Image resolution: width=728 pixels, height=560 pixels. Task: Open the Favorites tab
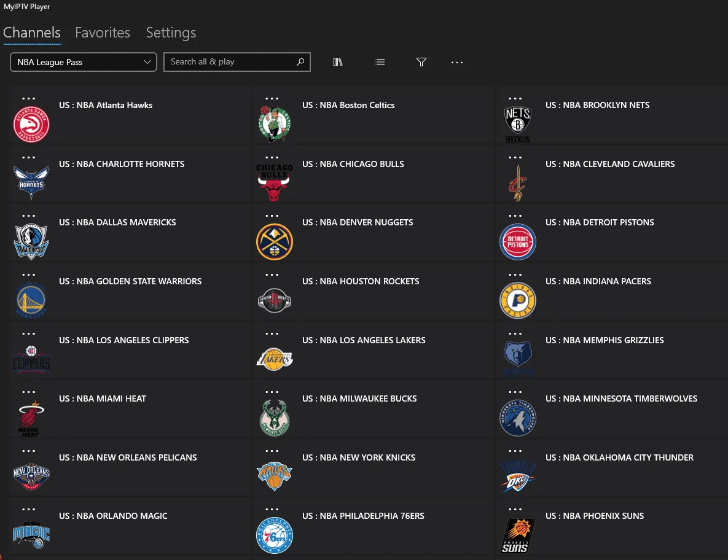pyautogui.click(x=103, y=33)
